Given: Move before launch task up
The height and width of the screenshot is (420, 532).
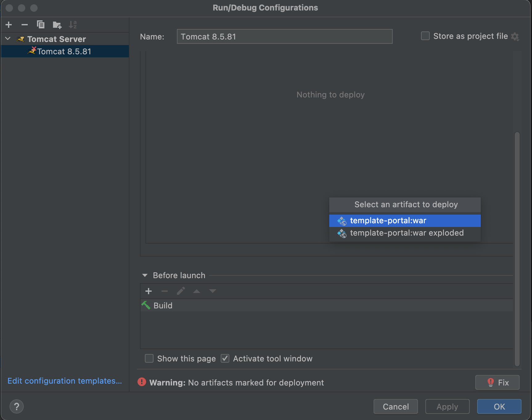Looking at the screenshot, I should point(197,291).
